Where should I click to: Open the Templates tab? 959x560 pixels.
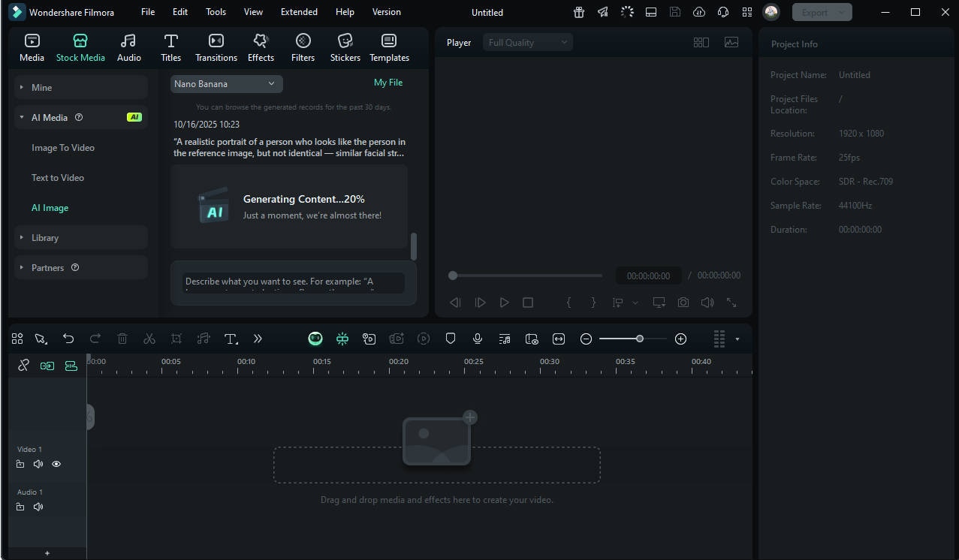(389, 47)
